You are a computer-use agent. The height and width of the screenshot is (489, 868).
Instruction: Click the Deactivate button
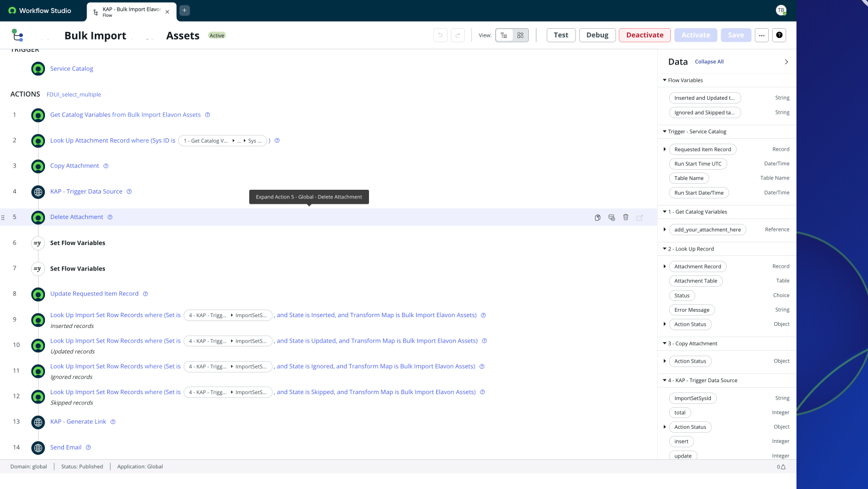click(x=645, y=35)
